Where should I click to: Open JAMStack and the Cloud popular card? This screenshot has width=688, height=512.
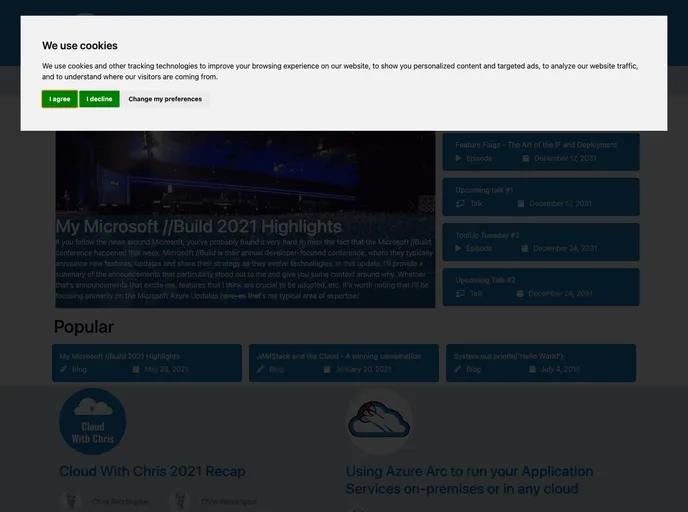click(x=344, y=363)
